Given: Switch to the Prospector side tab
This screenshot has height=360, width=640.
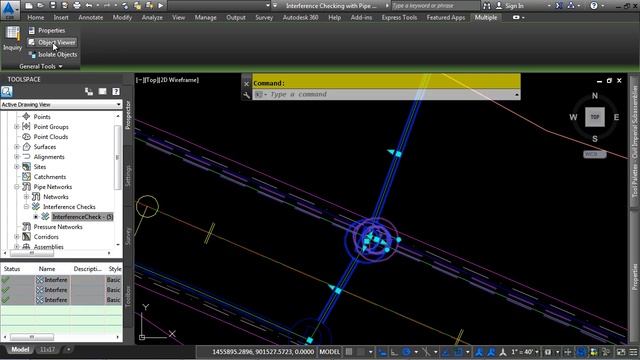Looking at the screenshot, I should tap(128, 115).
